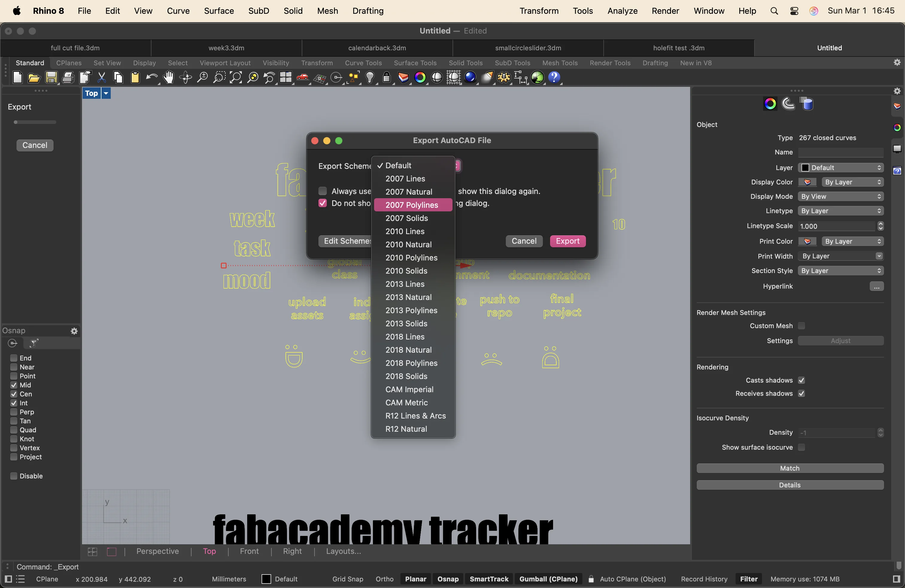Image resolution: width=905 pixels, height=588 pixels.
Task: Click the pink Export button
Action: (x=567, y=241)
